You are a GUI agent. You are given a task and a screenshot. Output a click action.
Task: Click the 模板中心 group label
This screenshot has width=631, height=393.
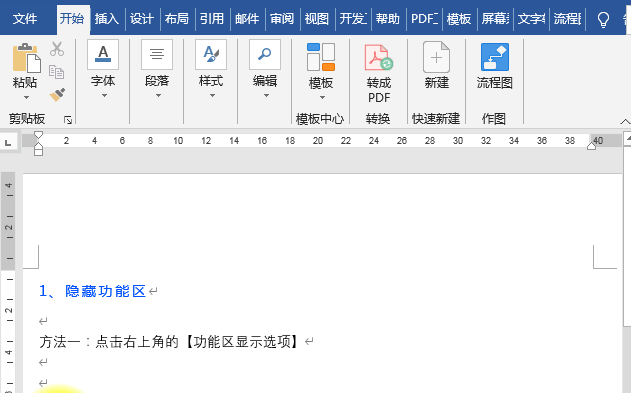click(x=320, y=119)
